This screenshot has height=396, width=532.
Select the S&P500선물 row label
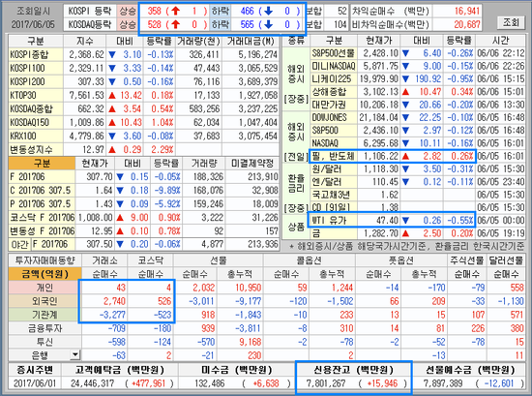[x=334, y=53]
